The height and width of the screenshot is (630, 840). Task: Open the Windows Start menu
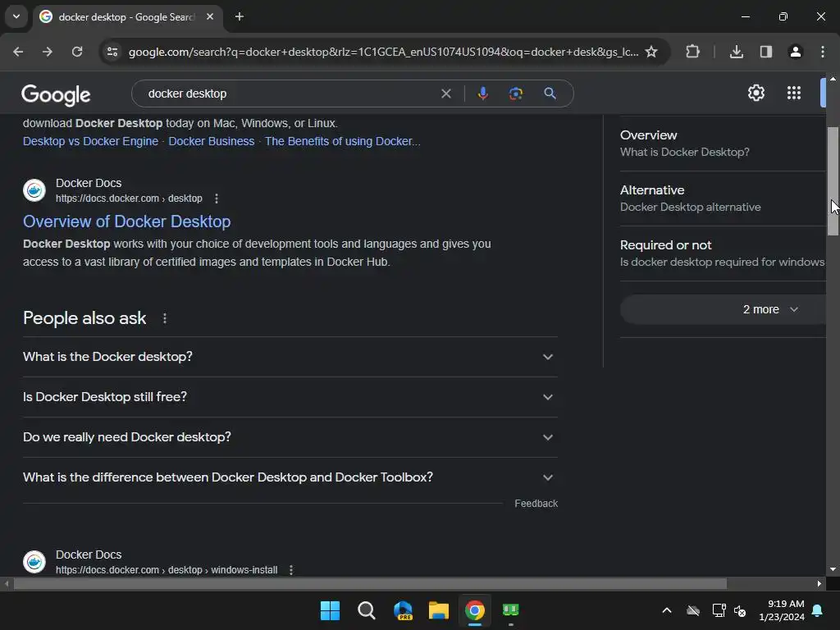330,610
